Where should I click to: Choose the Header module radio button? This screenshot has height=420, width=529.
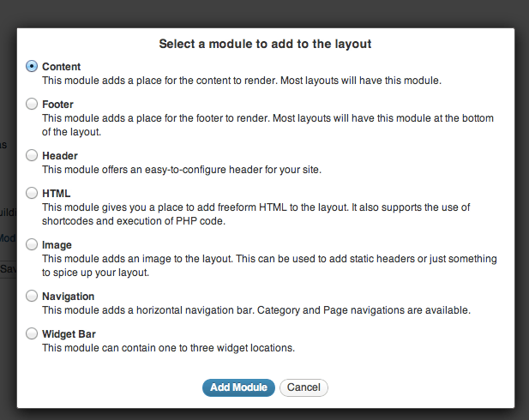coord(32,156)
